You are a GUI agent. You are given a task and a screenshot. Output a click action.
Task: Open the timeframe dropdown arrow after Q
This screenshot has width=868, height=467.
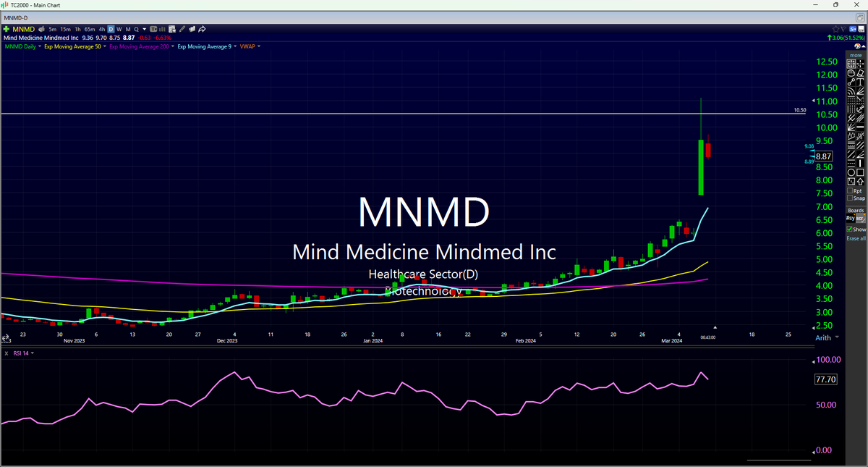pyautogui.click(x=144, y=29)
